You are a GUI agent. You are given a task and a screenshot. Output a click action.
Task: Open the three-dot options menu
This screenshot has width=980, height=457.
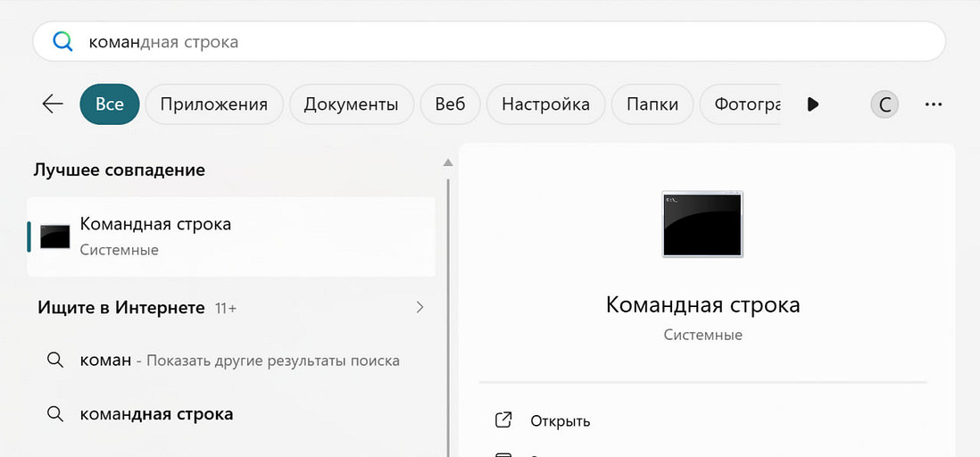coord(933,104)
